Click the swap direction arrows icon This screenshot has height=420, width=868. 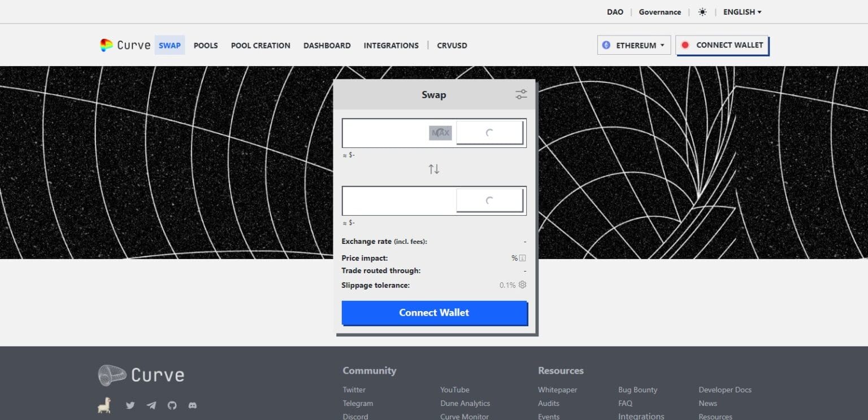433,169
